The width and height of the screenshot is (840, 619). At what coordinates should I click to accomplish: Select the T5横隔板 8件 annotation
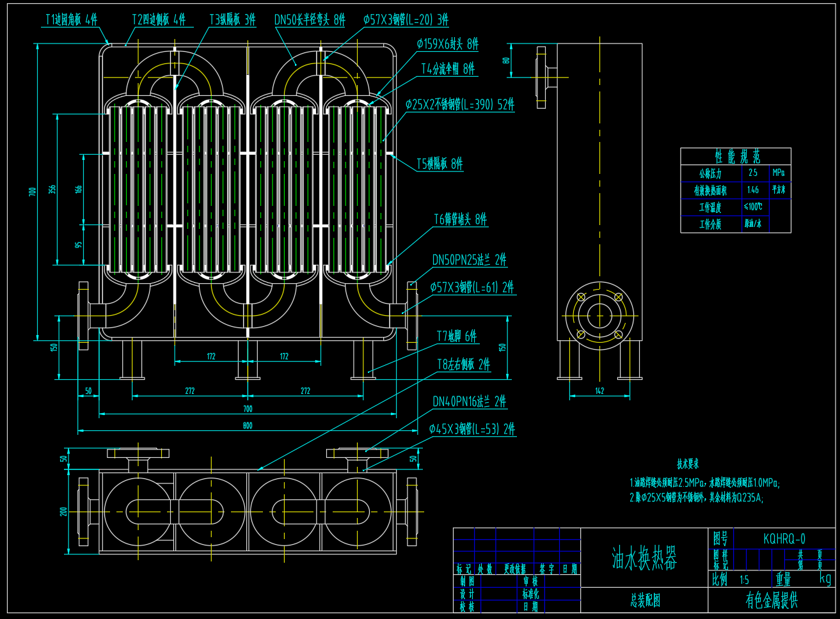click(440, 164)
